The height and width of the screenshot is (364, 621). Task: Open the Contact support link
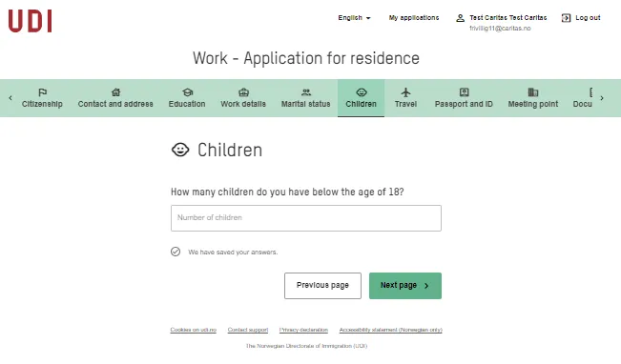pyautogui.click(x=248, y=330)
